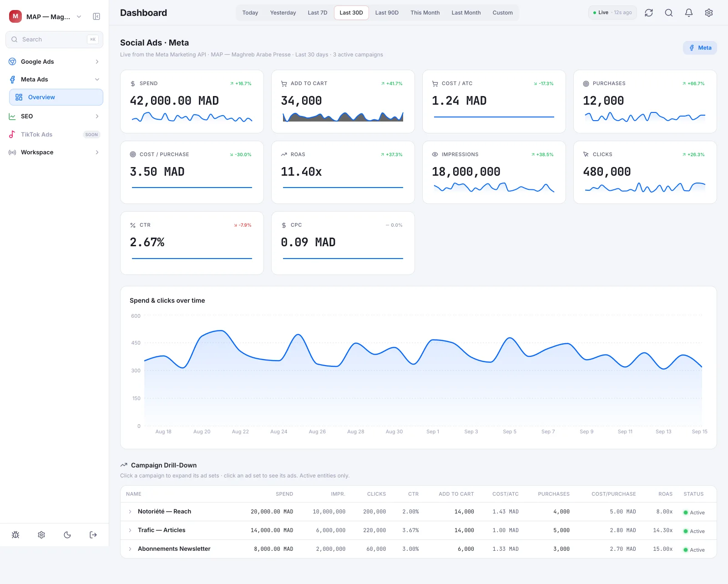Switch date range to Yesterday
This screenshot has width=728, height=584.
pos(283,13)
